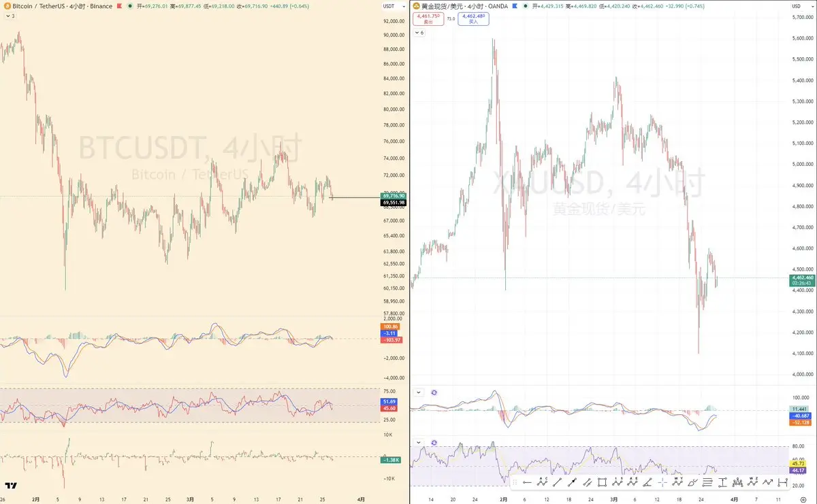Click the 4,461.75 sell button

click(428, 20)
